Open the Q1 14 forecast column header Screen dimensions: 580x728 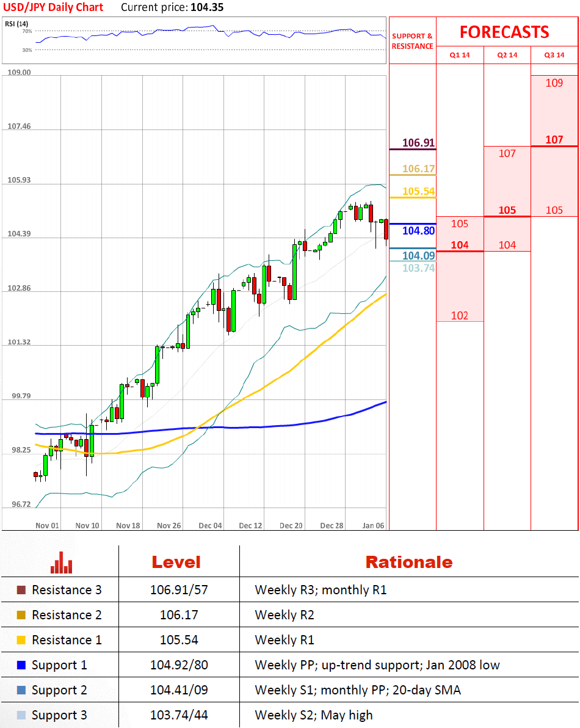(460, 55)
